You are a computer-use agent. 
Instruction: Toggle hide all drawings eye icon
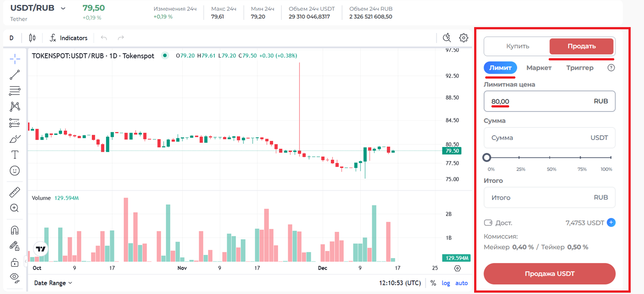pos(15,277)
